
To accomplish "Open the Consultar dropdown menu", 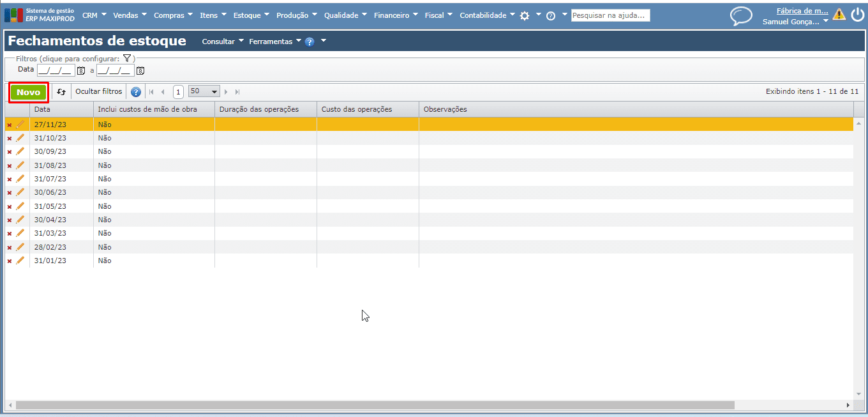I will click(222, 42).
